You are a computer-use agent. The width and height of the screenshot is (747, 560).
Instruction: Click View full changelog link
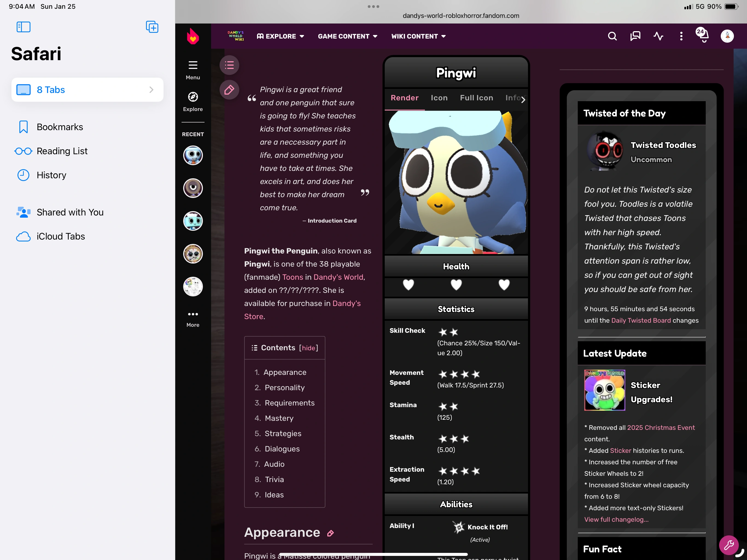pos(616,520)
